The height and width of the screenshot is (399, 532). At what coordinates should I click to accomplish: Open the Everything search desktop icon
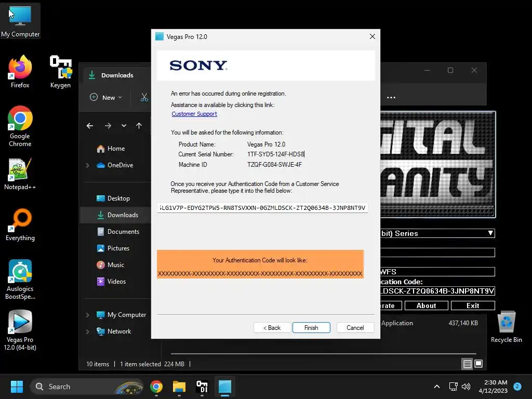click(x=20, y=224)
